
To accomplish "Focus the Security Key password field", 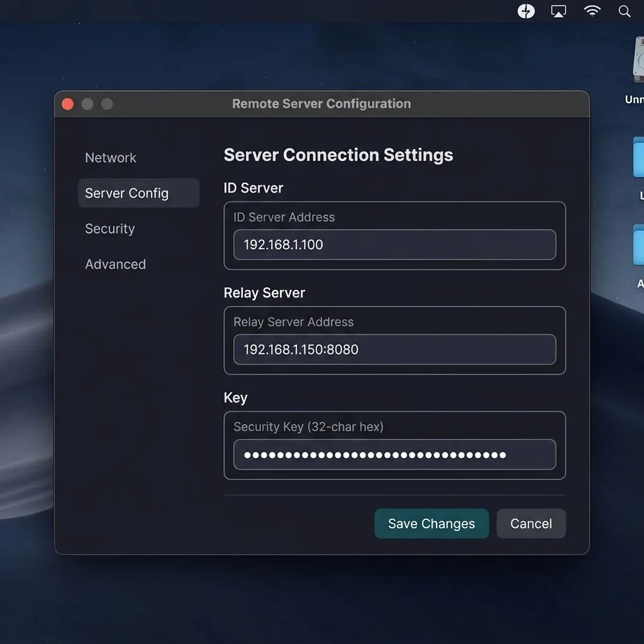I will (395, 455).
